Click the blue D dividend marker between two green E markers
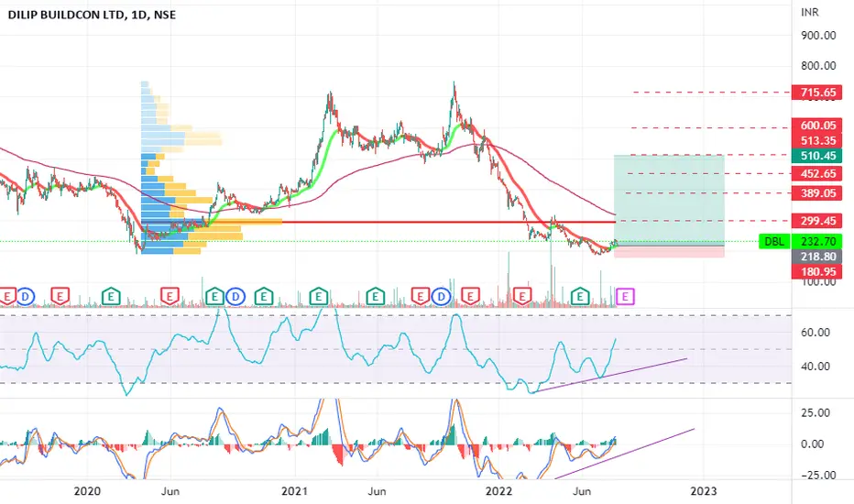 point(235,297)
